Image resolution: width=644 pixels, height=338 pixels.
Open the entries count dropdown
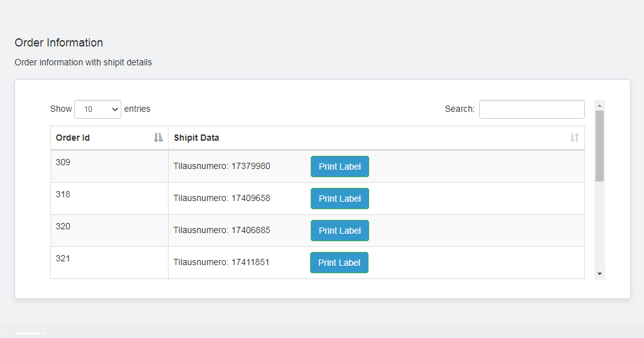pyautogui.click(x=97, y=109)
